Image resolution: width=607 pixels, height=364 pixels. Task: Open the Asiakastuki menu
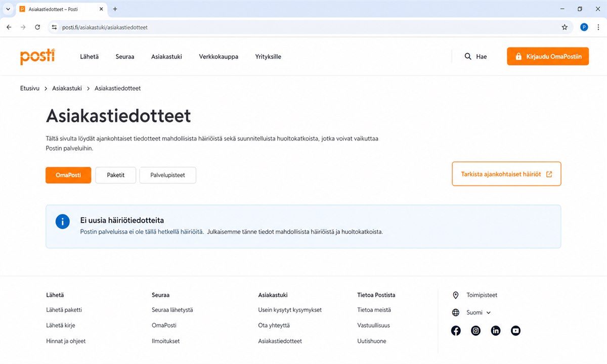(x=166, y=57)
